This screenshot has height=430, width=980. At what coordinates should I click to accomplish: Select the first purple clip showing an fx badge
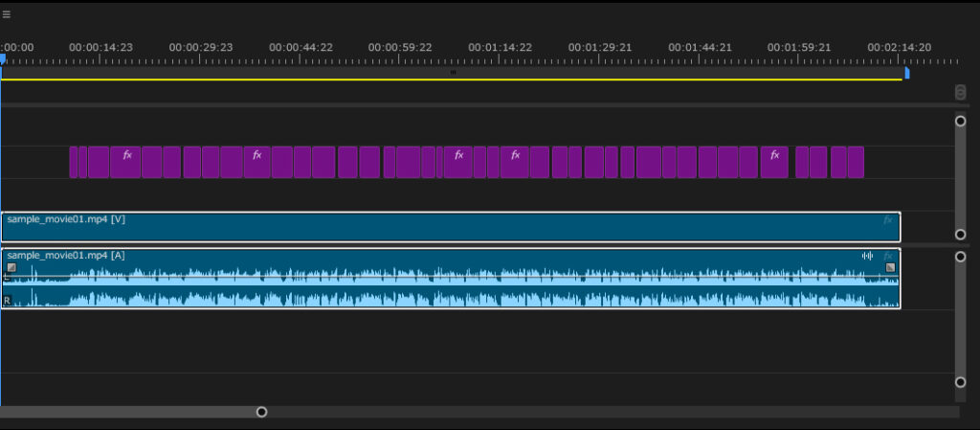(125, 163)
